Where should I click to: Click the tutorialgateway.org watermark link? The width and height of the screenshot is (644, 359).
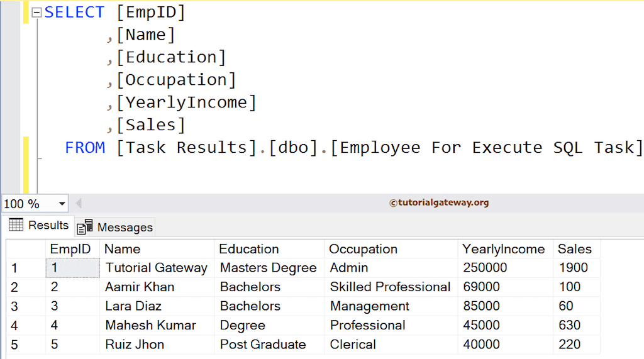[x=439, y=203]
